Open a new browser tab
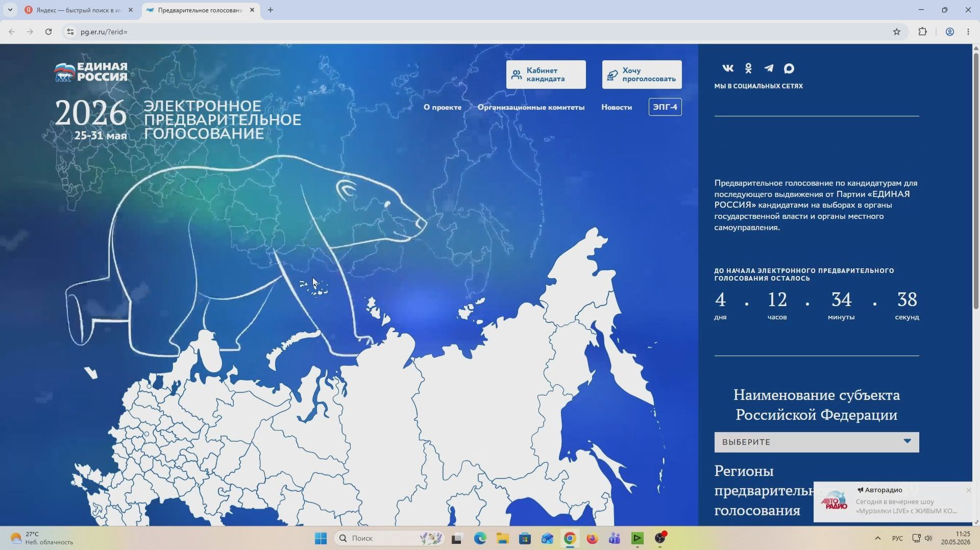Viewport: 980px width, 550px height. coord(271,10)
